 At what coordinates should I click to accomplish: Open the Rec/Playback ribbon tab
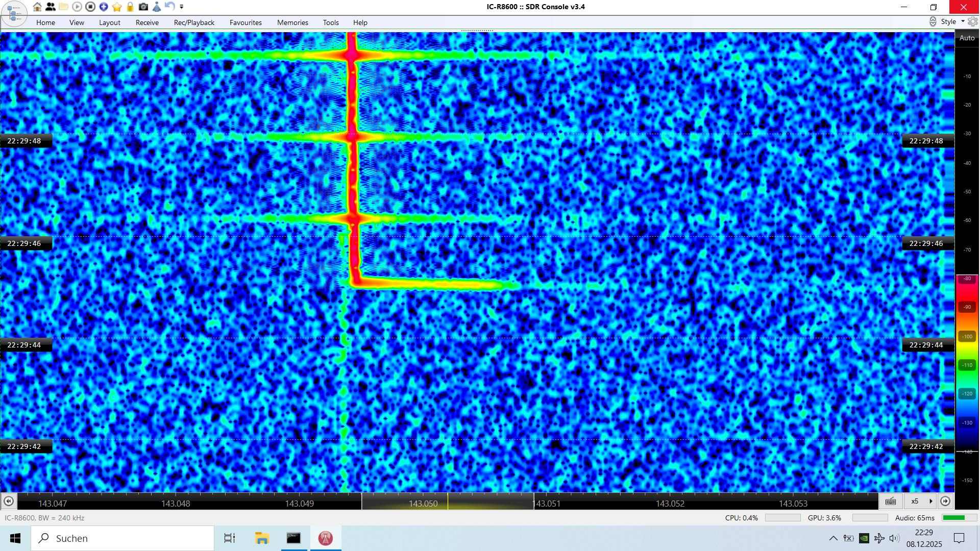click(x=194, y=22)
